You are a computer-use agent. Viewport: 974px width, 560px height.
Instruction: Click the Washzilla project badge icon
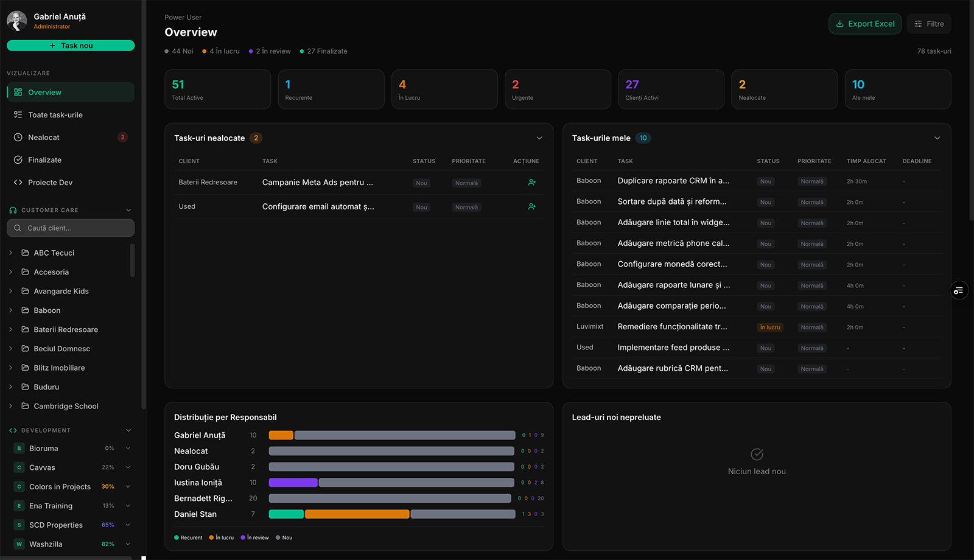point(19,544)
